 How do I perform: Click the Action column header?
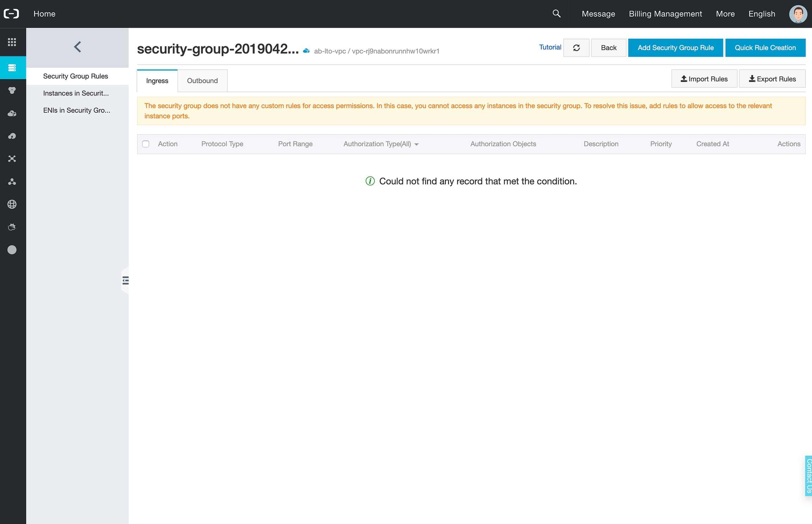click(x=168, y=144)
